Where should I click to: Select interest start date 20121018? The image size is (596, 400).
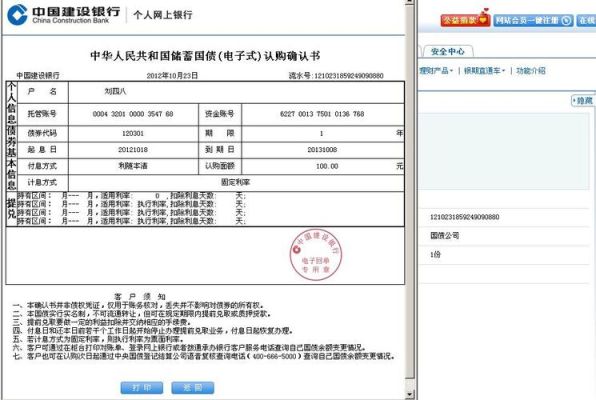coord(133,150)
